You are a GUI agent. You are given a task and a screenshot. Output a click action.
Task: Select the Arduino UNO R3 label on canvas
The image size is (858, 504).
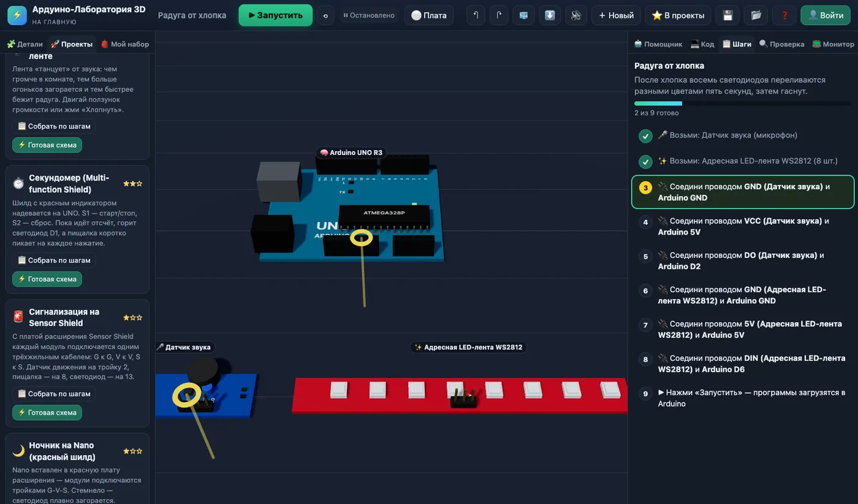(x=352, y=152)
